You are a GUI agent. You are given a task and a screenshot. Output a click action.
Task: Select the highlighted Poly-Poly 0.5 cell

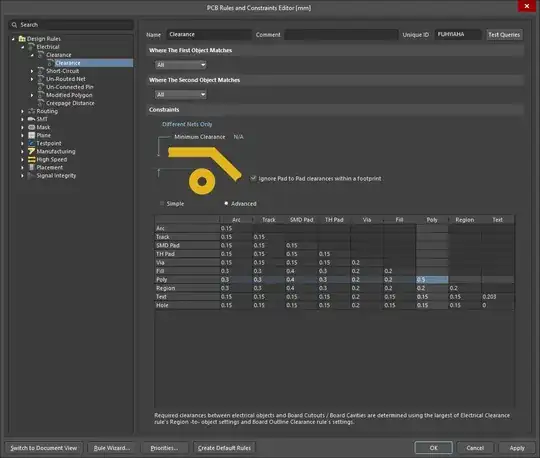click(x=432, y=280)
